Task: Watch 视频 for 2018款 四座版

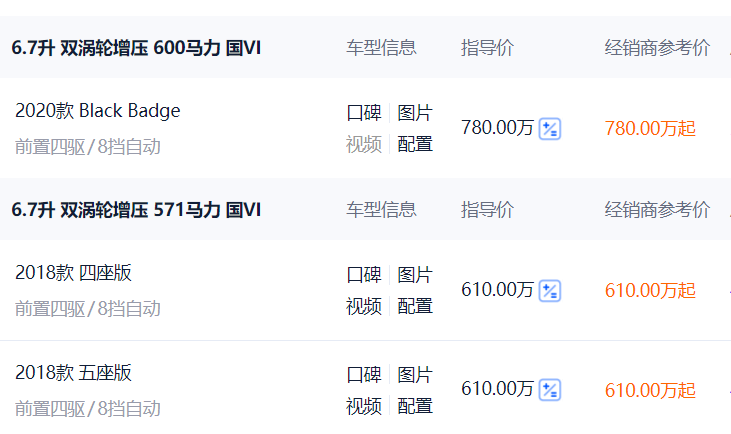Action: click(x=364, y=306)
